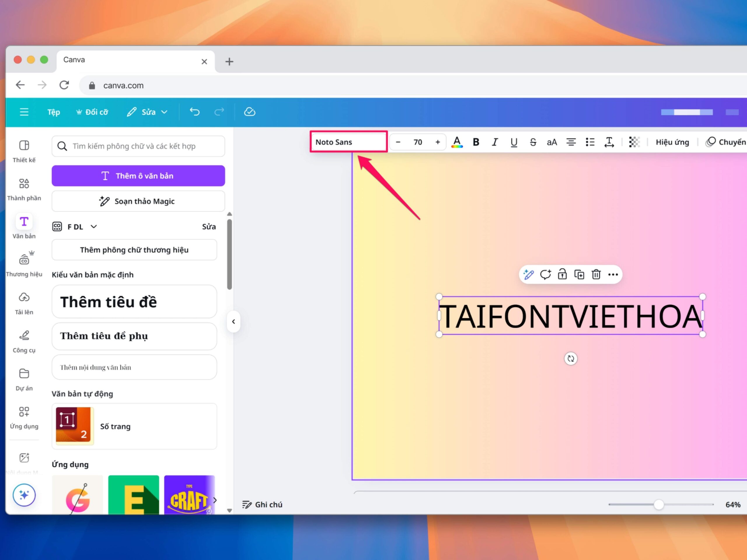Open the Ứng dụng apps panel
This screenshot has width=747, height=560.
coord(24,417)
